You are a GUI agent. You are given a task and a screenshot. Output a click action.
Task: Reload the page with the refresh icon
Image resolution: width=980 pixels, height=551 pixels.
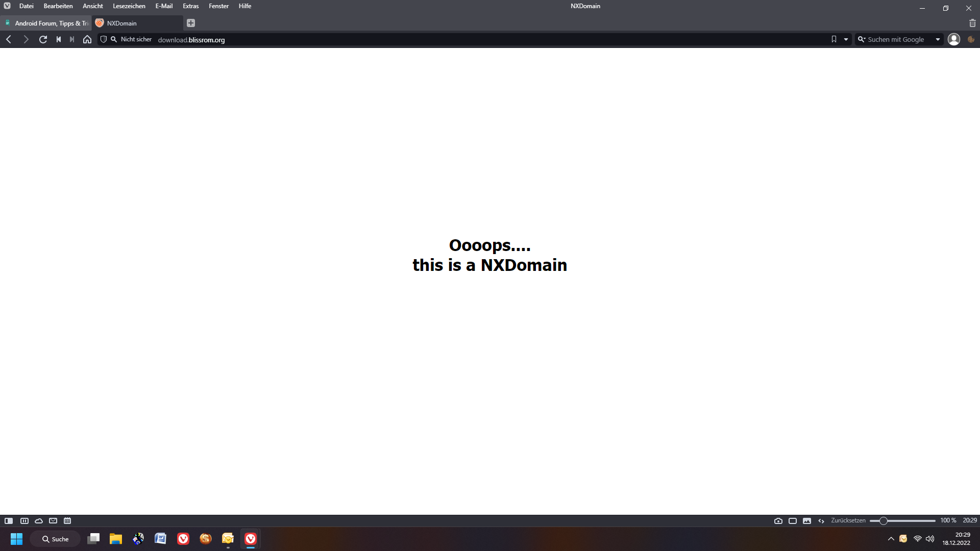(43, 39)
